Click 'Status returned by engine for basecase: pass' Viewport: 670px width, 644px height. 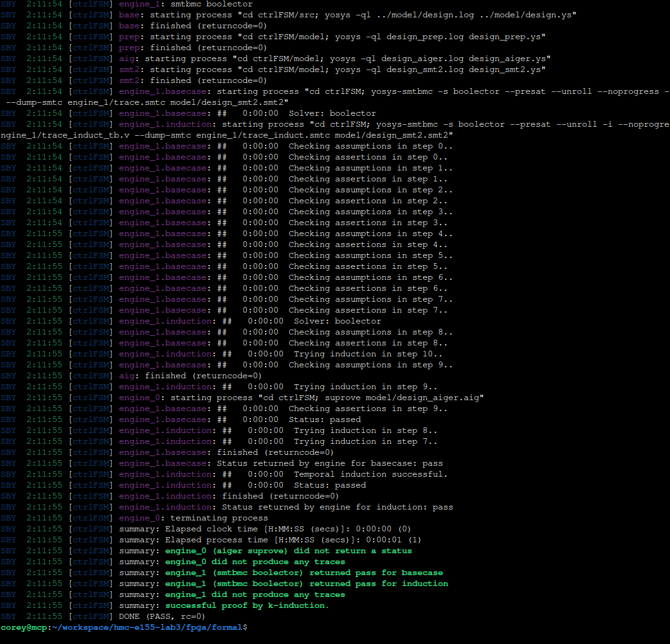pyautogui.click(x=329, y=463)
